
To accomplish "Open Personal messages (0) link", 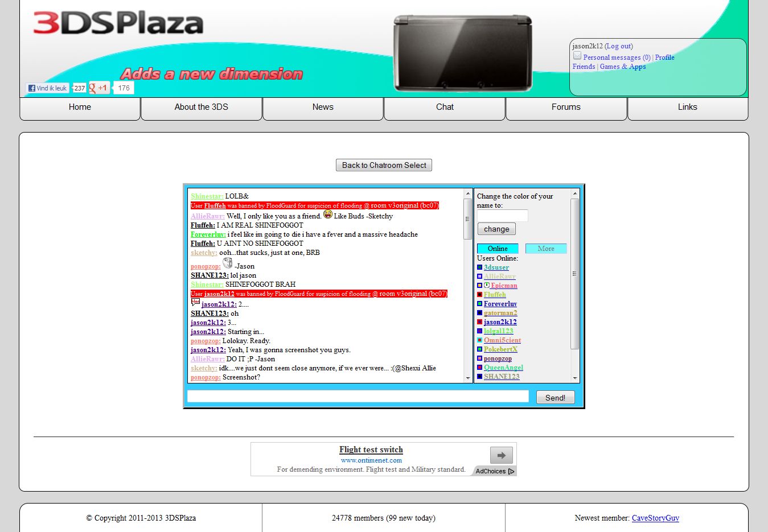I will [x=617, y=57].
